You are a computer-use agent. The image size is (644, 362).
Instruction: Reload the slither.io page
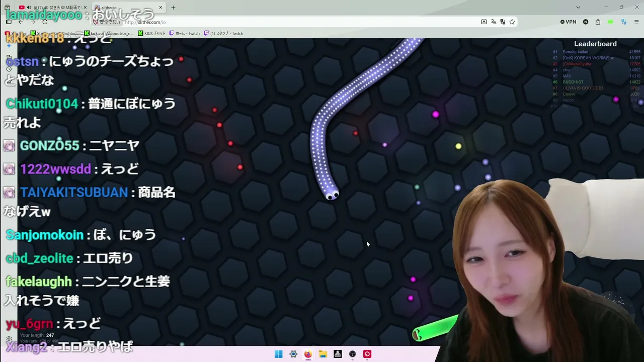45,22
